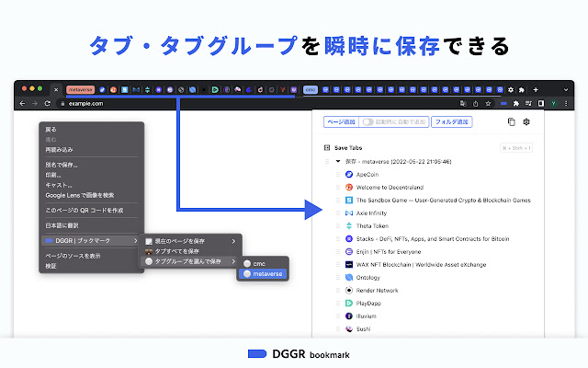Toggle auto-add on startup switch
Screen dimensions: 588x368
367,122
